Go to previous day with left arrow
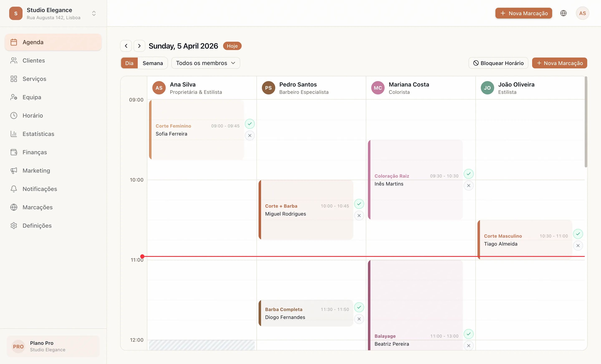Viewport: 601px width, 364px height. 126,46
